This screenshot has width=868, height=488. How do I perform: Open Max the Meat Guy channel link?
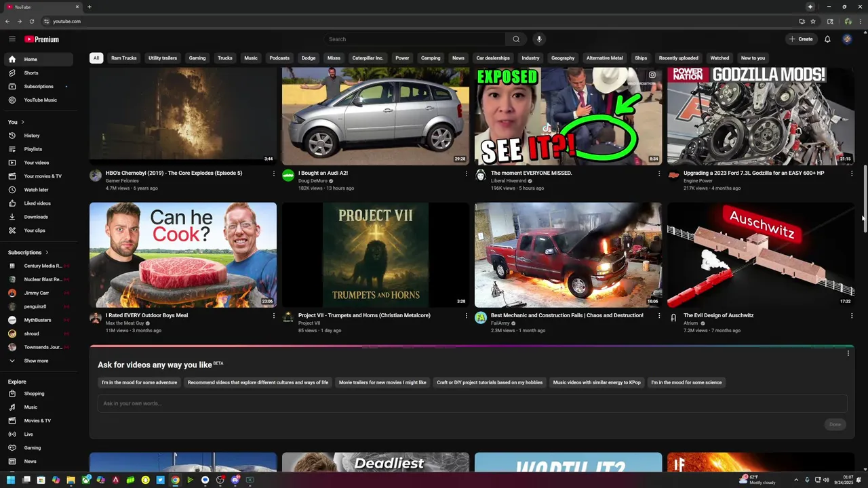125,323
